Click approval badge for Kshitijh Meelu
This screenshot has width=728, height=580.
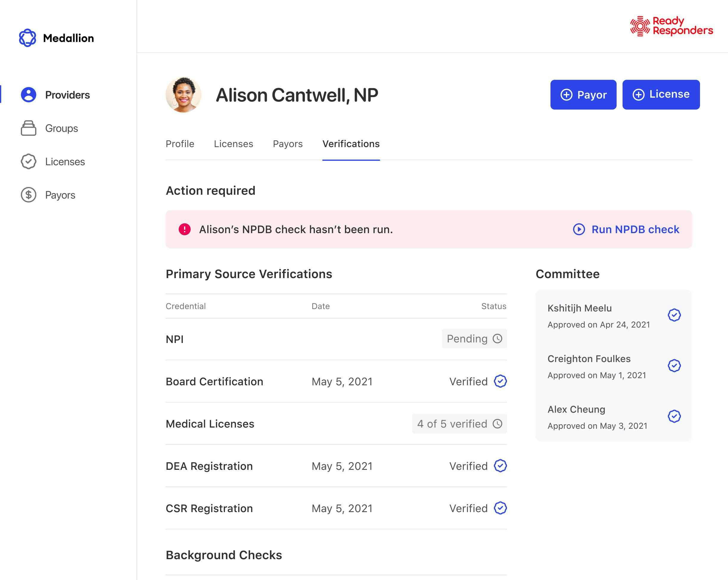(674, 315)
